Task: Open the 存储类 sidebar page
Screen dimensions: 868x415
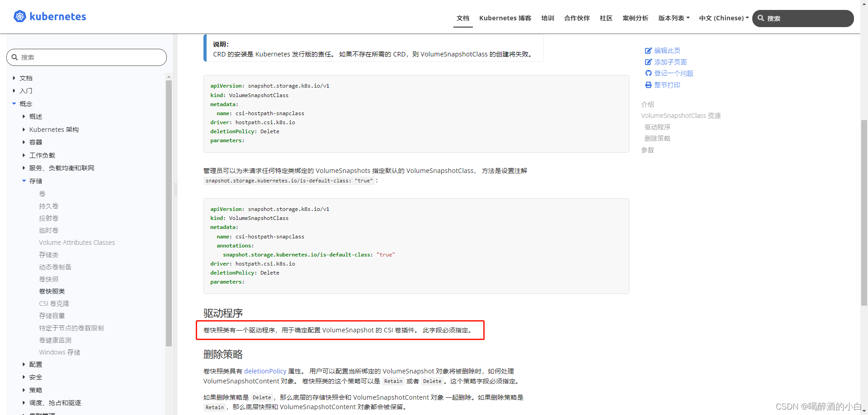Action: 49,255
